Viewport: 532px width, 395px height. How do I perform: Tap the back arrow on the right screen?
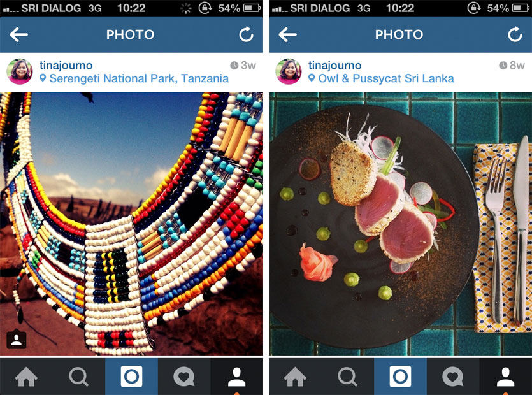tap(287, 34)
